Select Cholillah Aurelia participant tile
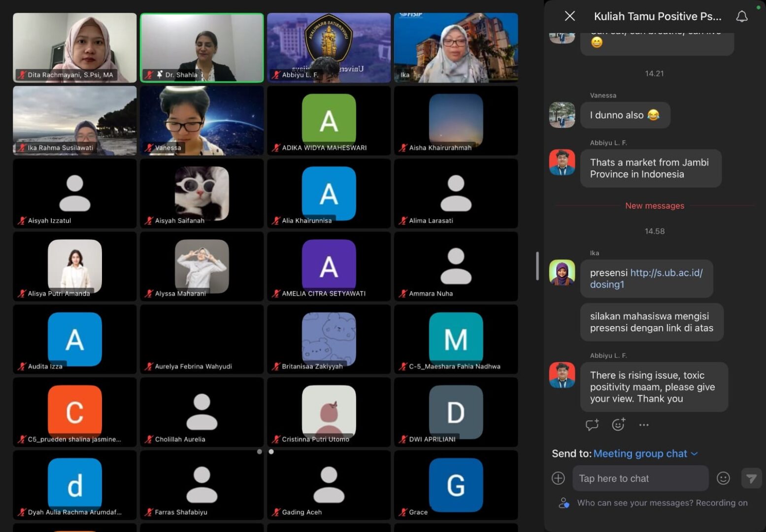Viewport: 766px width, 532px height. 202,412
